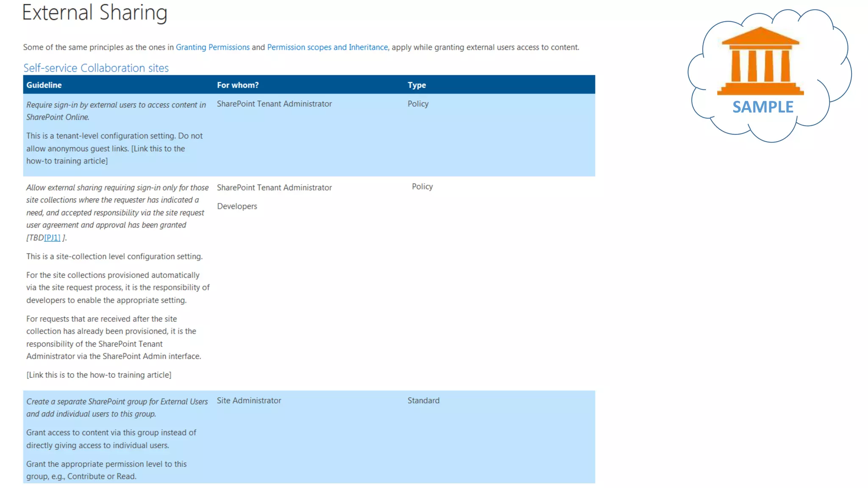
Task: Click the Link this is to how-to text
Action: (x=99, y=375)
